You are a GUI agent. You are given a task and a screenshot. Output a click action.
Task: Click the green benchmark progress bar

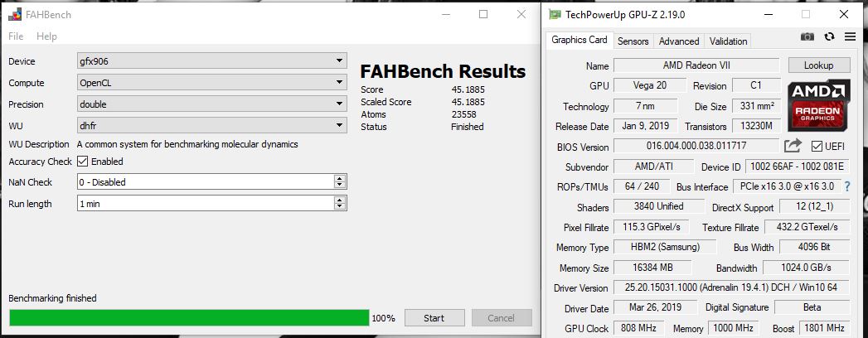[189, 317]
